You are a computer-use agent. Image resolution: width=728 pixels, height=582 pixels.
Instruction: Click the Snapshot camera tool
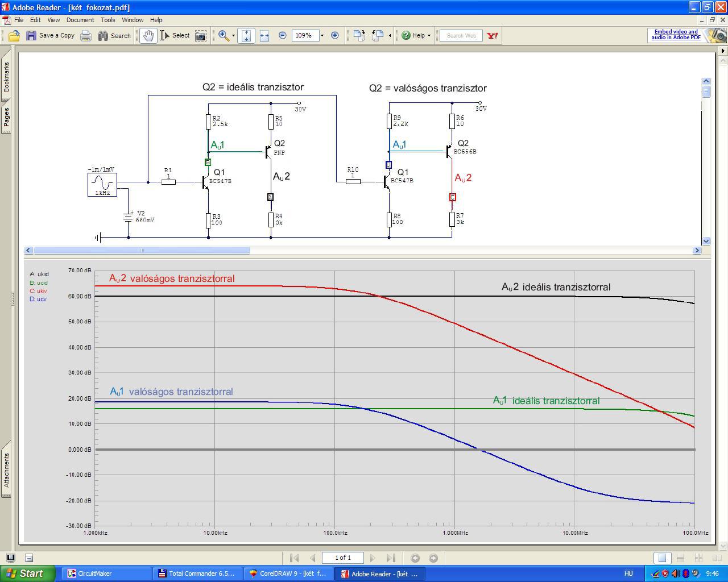click(x=200, y=36)
